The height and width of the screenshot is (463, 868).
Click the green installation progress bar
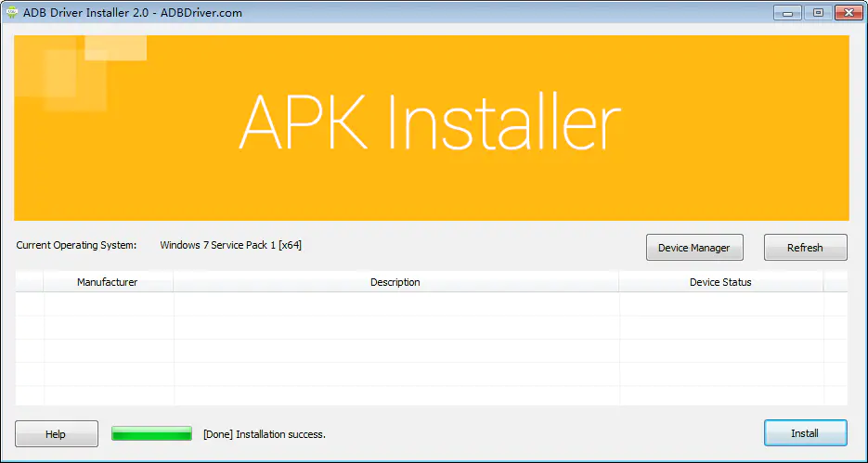pos(151,433)
